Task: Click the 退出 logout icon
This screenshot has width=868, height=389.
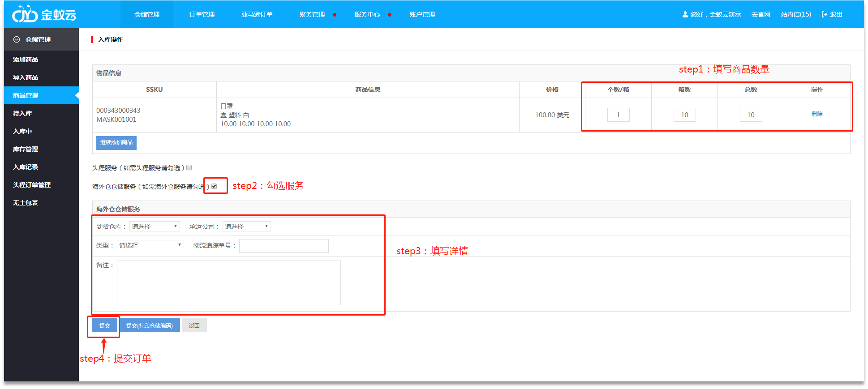Action: coord(824,14)
